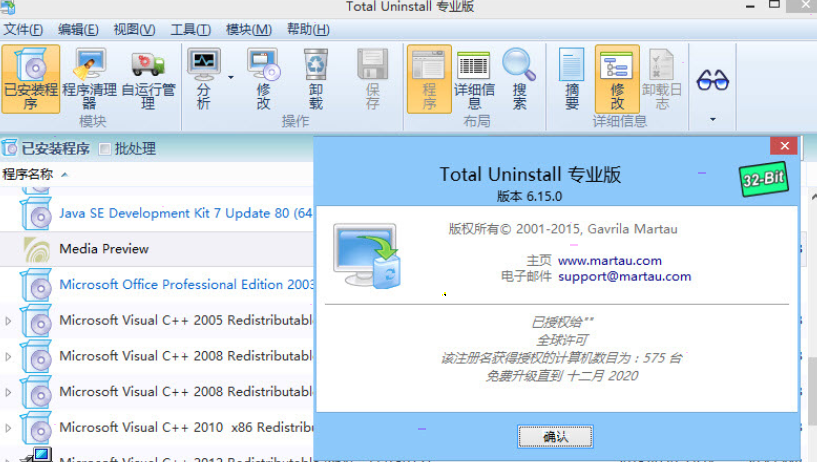Viewport: 817px width, 462px height.
Task: Click the Microsoft Office 2003 program icon
Action: (36, 285)
